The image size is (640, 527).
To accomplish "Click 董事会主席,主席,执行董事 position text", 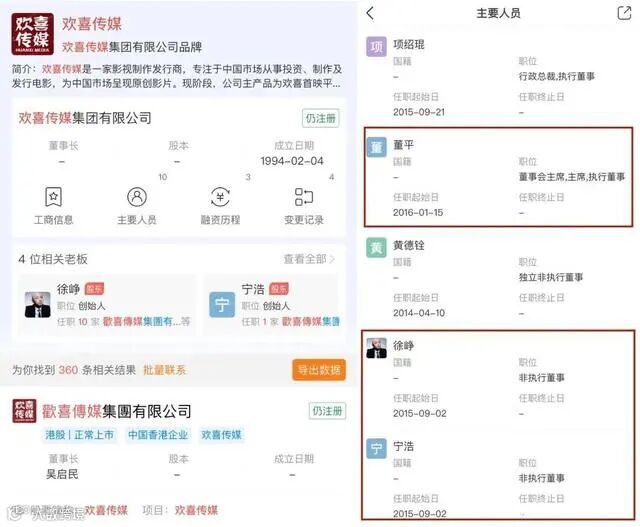I will coord(572,177).
